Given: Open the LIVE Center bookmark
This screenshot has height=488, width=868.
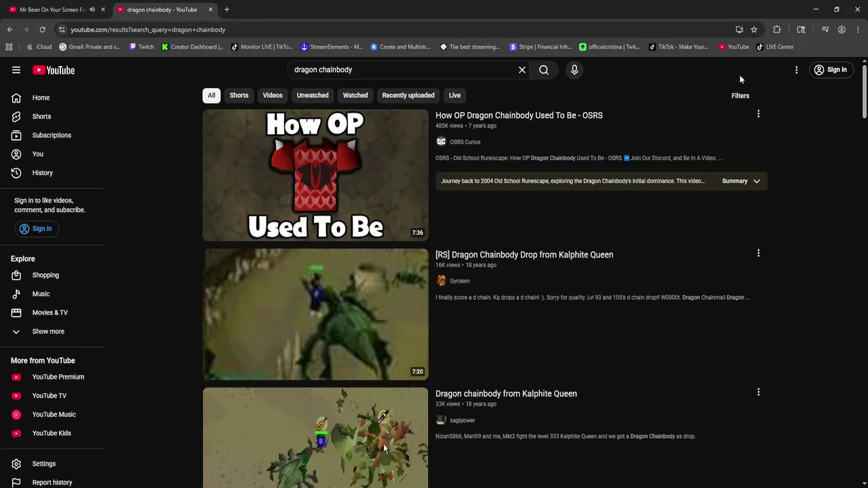Looking at the screenshot, I should pyautogui.click(x=775, y=47).
